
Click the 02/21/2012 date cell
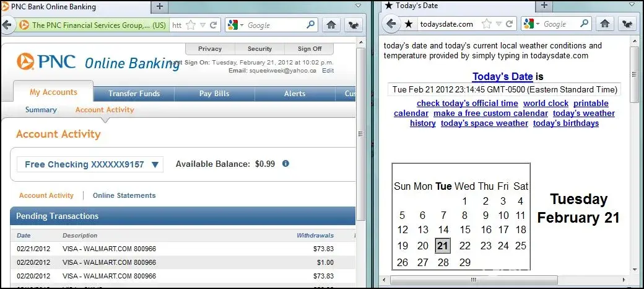pos(33,249)
